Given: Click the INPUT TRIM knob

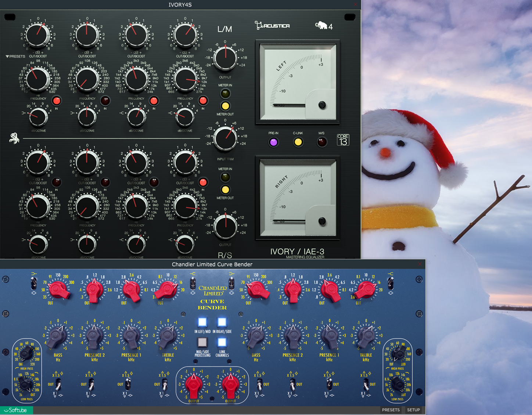Looking at the screenshot, I should click(x=225, y=138).
